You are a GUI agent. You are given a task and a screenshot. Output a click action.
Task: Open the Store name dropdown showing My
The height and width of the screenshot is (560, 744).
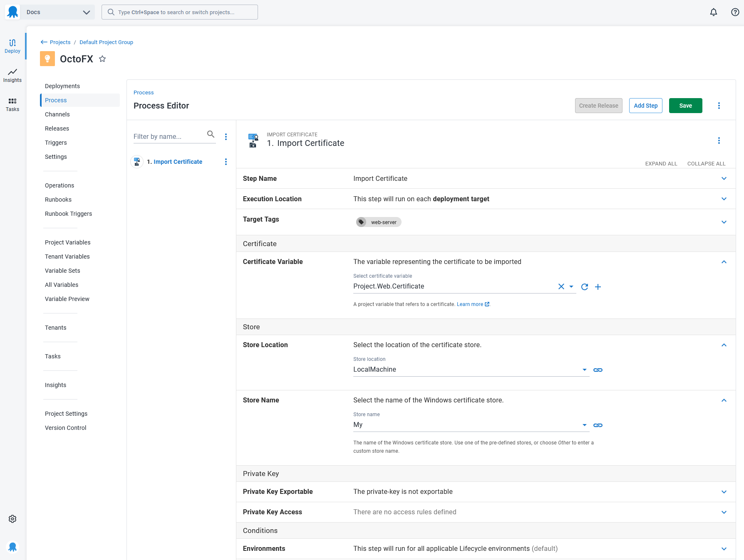tap(471, 425)
